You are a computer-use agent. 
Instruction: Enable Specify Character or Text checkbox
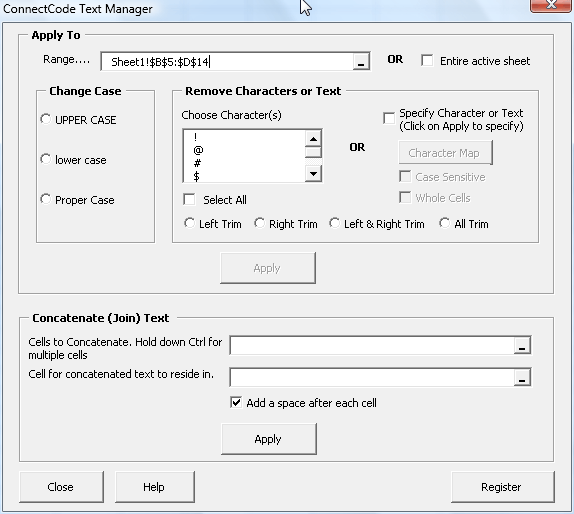(389, 118)
